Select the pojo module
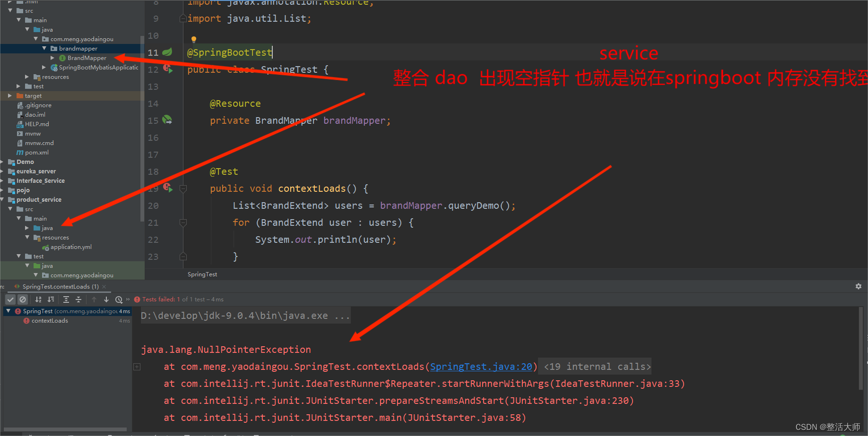The height and width of the screenshot is (436, 868). [23, 190]
